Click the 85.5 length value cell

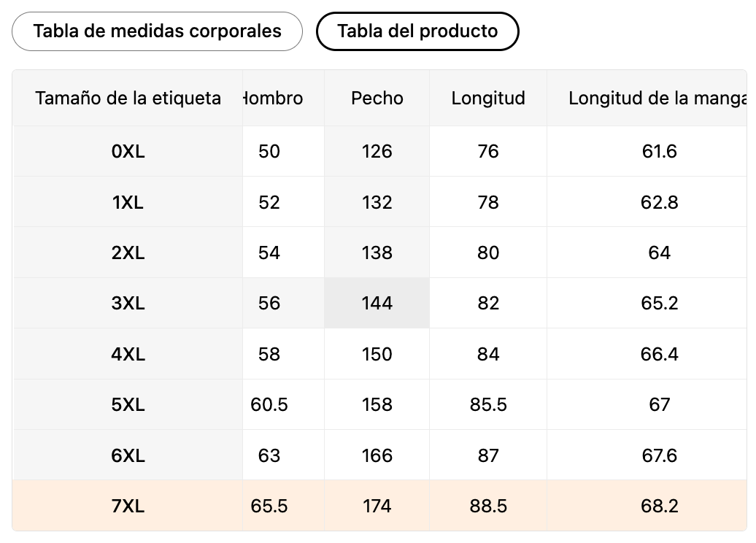487,404
